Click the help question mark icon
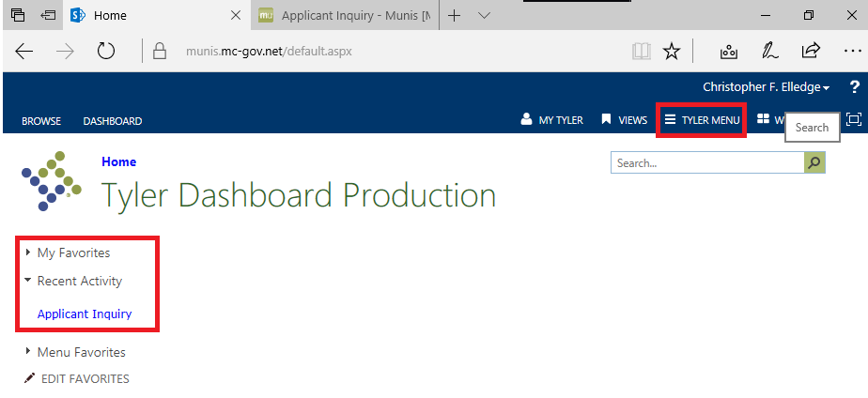Viewport: 868px width, 398px height. (x=854, y=86)
